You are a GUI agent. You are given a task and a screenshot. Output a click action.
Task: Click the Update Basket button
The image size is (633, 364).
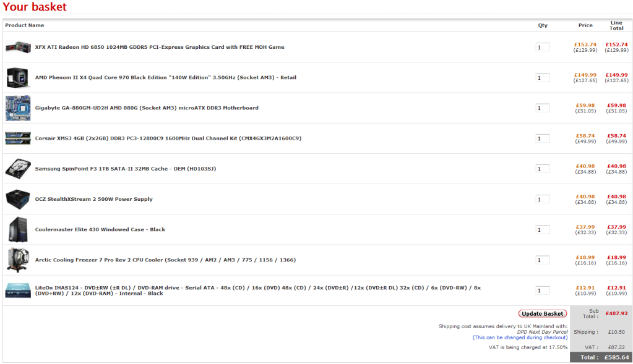point(543,313)
